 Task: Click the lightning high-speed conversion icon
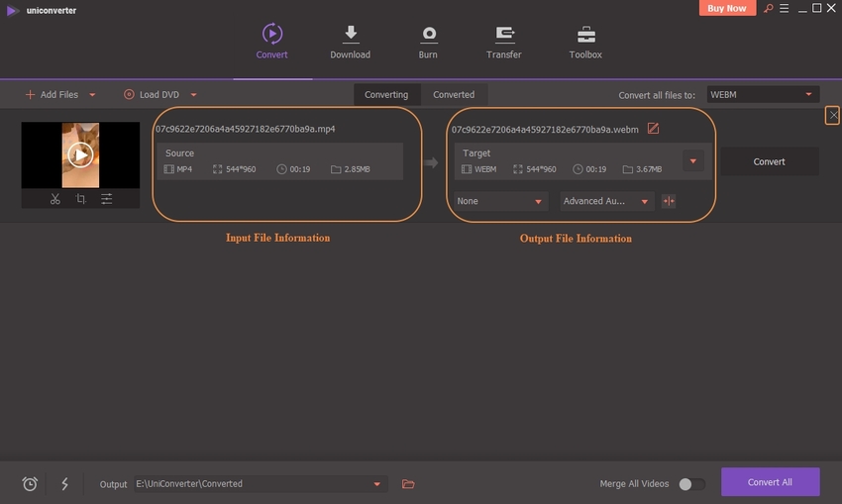pyautogui.click(x=65, y=483)
